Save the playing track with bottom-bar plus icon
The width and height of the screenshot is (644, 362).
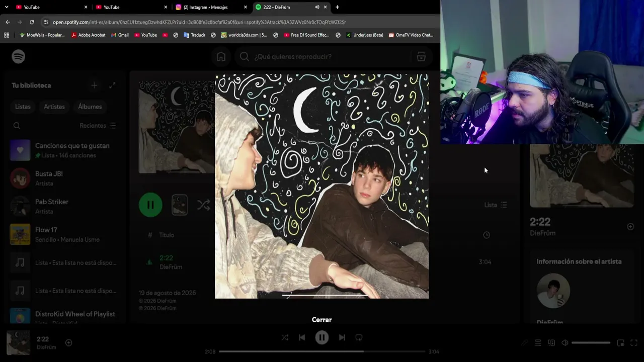pos(69,343)
